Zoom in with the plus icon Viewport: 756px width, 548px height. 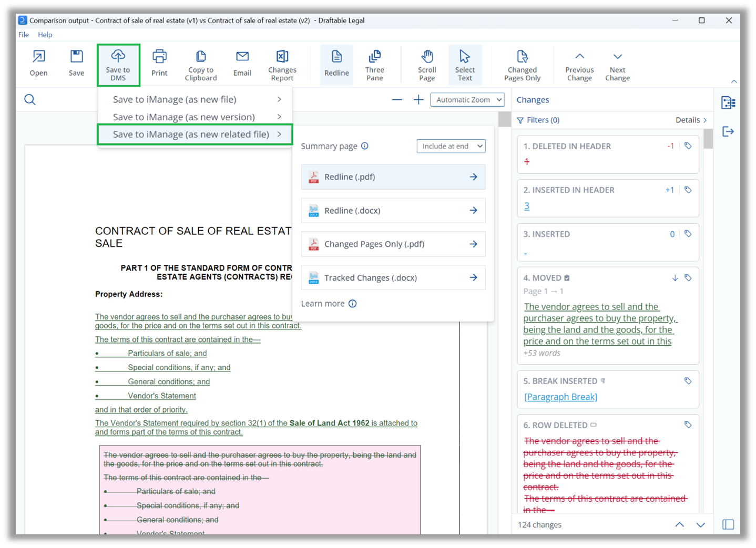[x=418, y=100]
